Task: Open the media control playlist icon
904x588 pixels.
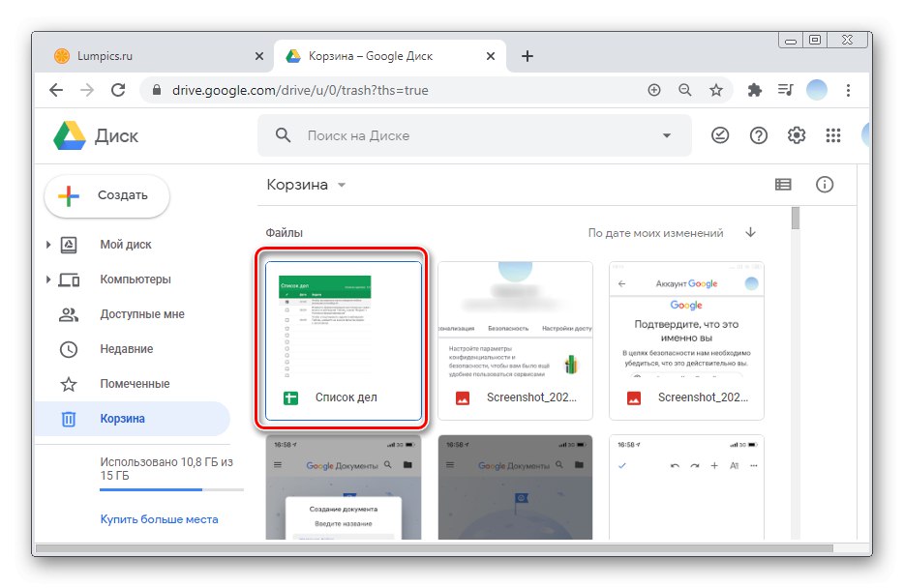Action: tap(785, 90)
